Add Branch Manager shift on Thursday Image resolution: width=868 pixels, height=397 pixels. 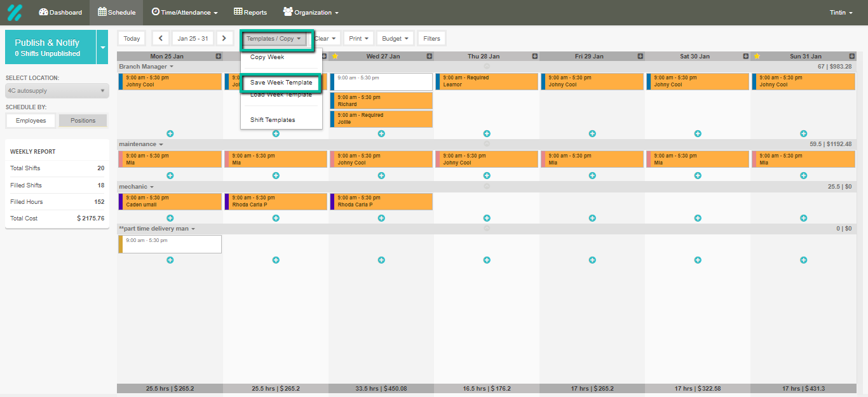click(x=487, y=133)
